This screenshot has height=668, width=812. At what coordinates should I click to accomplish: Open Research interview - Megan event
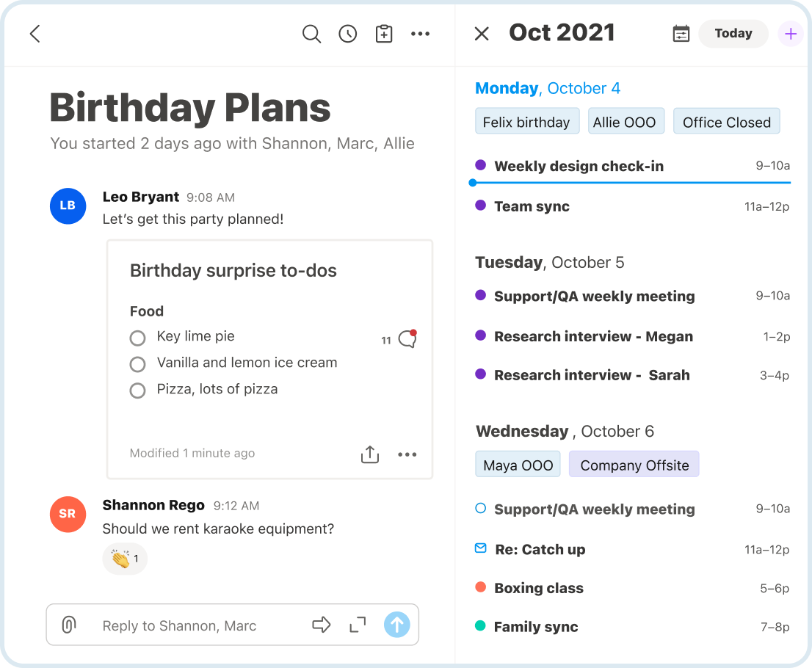pyautogui.click(x=632, y=336)
